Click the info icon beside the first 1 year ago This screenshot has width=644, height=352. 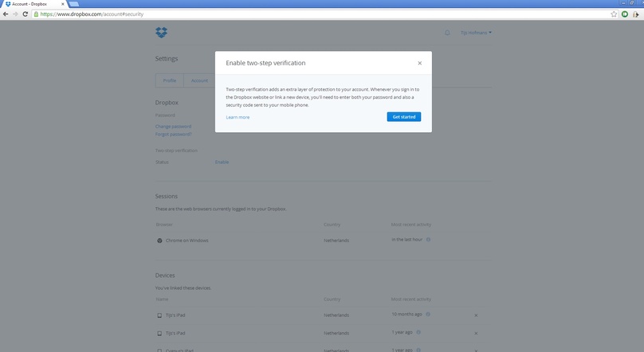pyautogui.click(x=418, y=332)
